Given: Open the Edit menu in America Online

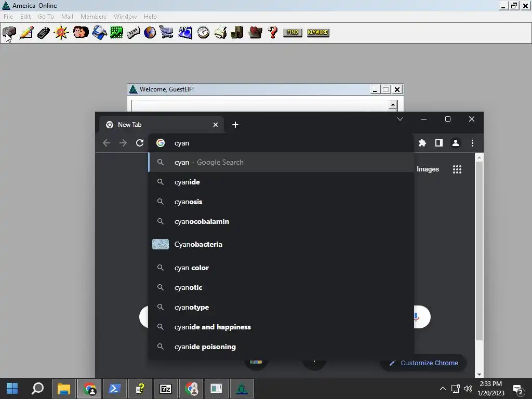Looking at the screenshot, I should [x=25, y=17].
